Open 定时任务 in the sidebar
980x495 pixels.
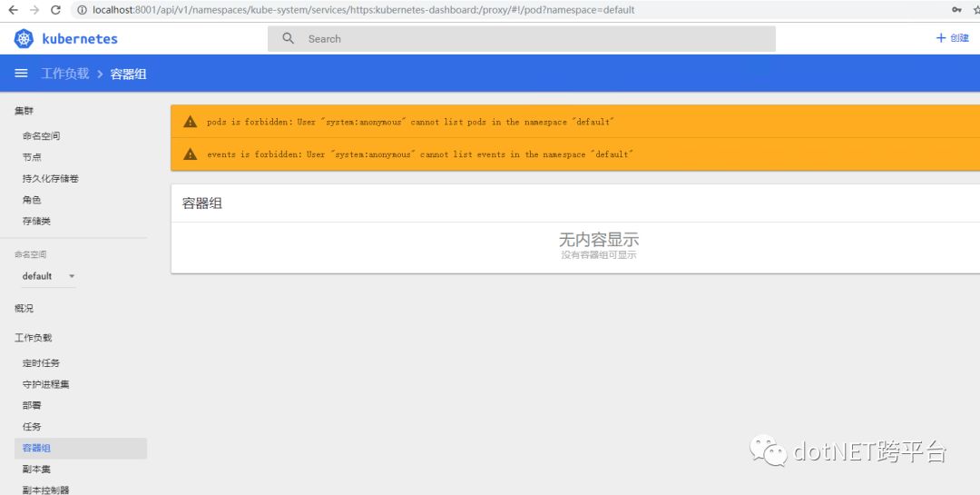point(41,363)
